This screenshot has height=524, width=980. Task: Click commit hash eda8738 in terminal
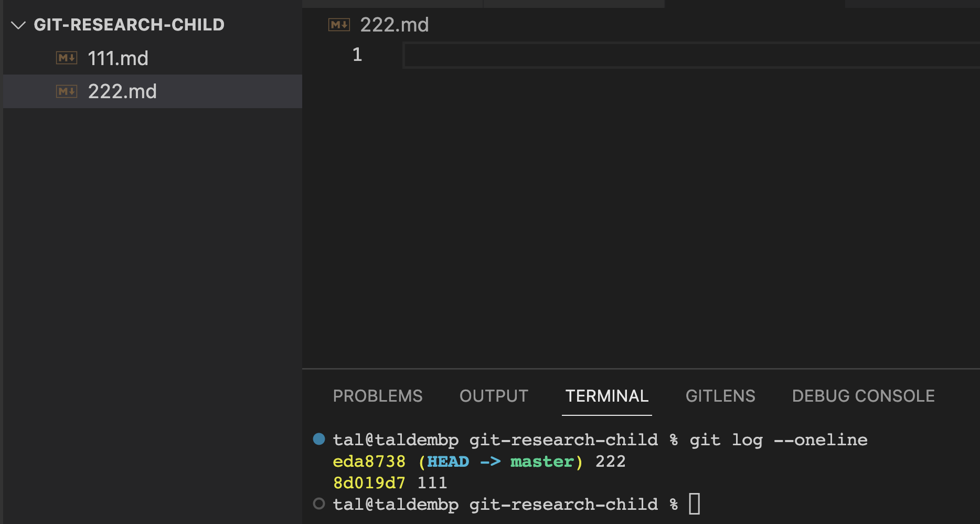pos(369,462)
